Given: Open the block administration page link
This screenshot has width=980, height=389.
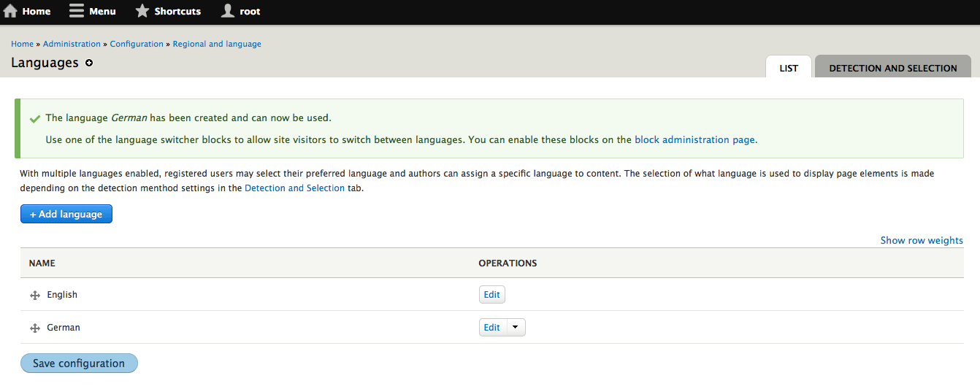Looking at the screenshot, I should (x=694, y=139).
